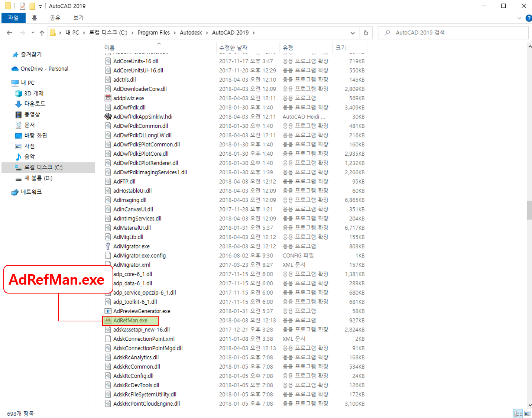Screen dimensions: 532x418
Task: Open the 보기 ribbon tab
Action: click(78, 18)
